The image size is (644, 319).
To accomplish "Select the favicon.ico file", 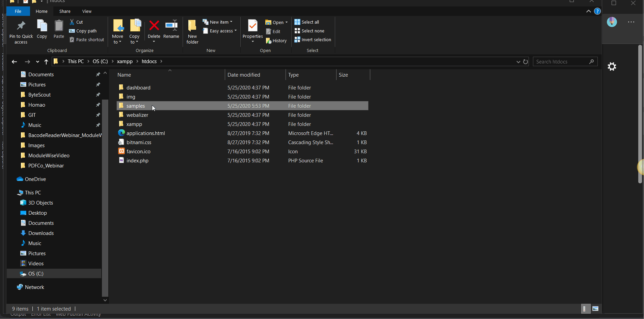I will [x=138, y=152].
